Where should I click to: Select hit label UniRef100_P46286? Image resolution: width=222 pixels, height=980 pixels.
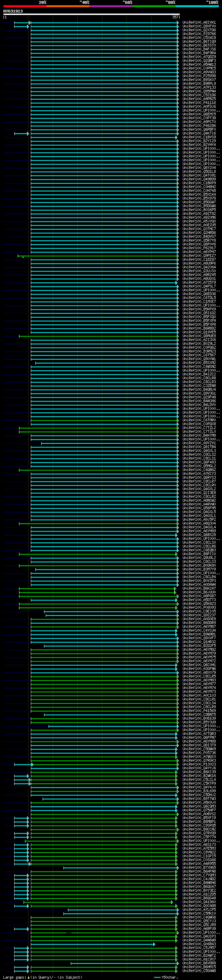[199, 126]
